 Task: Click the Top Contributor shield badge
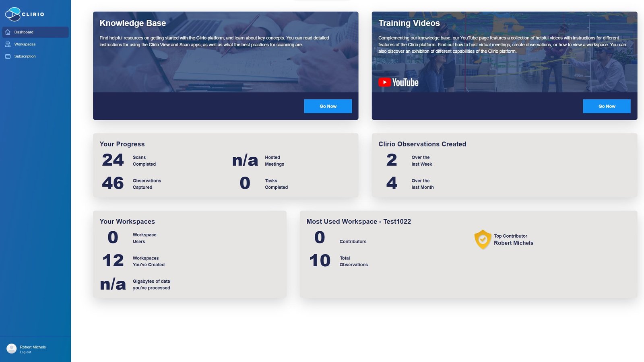tap(483, 239)
